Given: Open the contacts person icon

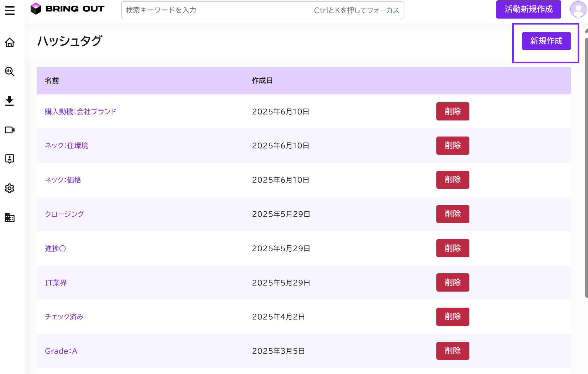Looking at the screenshot, I should 10,159.
